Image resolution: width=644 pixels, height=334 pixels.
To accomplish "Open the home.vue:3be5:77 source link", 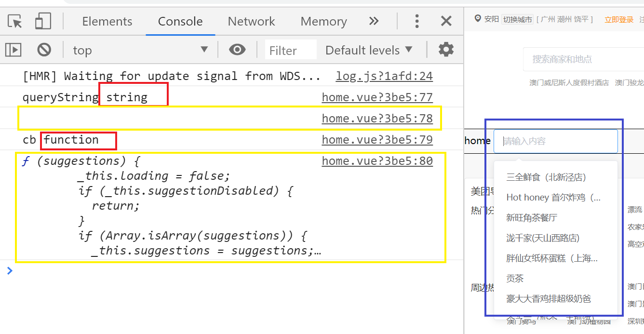I will [x=377, y=97].
